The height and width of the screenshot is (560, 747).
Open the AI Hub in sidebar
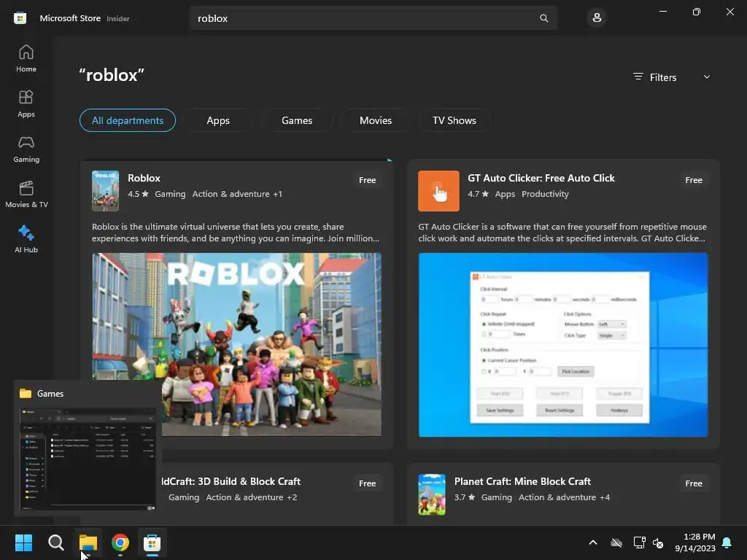point(26,239)
